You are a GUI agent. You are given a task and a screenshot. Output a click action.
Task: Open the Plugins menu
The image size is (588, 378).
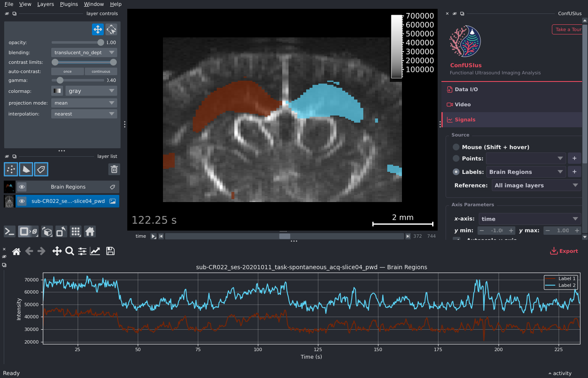point(69,4)
